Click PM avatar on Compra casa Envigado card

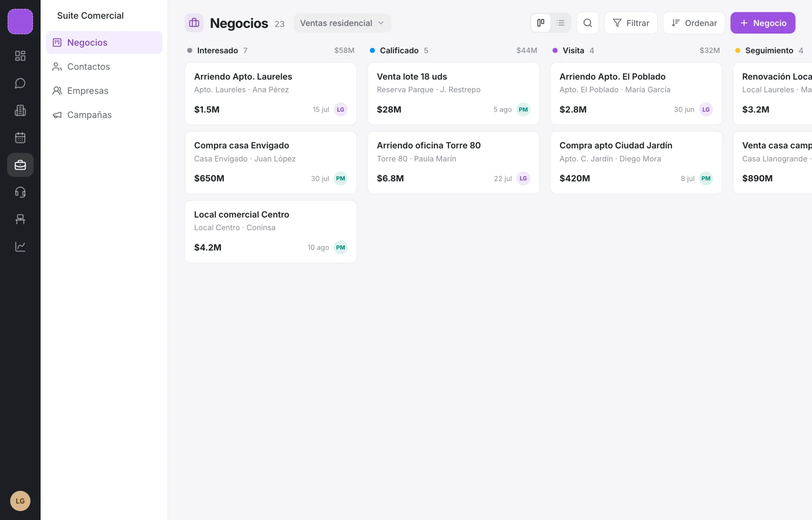point(340,178)
